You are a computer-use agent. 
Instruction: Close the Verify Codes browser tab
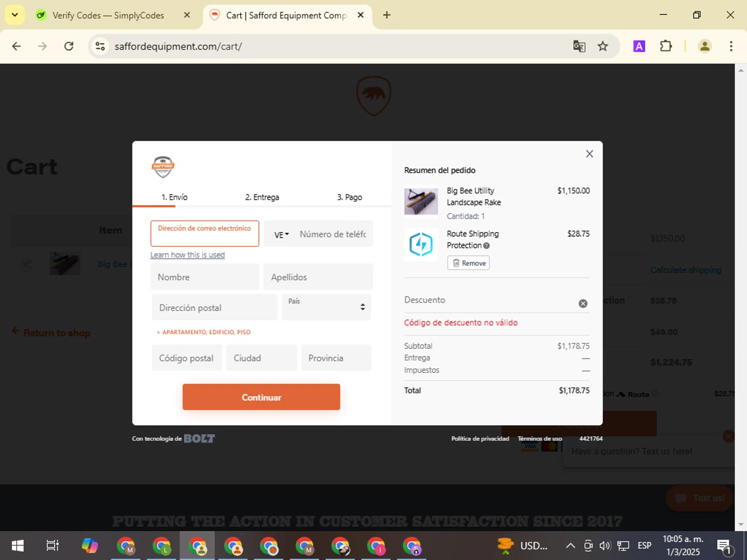[187, 15]
